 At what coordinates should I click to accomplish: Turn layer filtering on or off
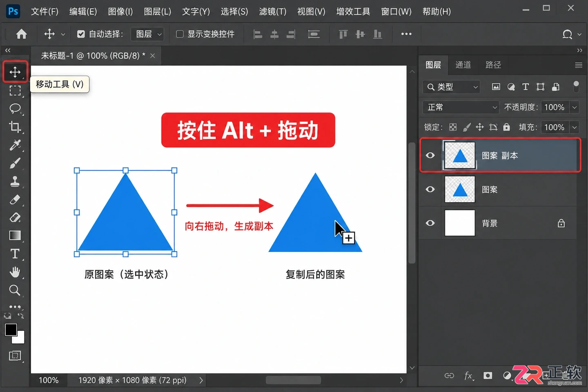[x=576, y=86]
